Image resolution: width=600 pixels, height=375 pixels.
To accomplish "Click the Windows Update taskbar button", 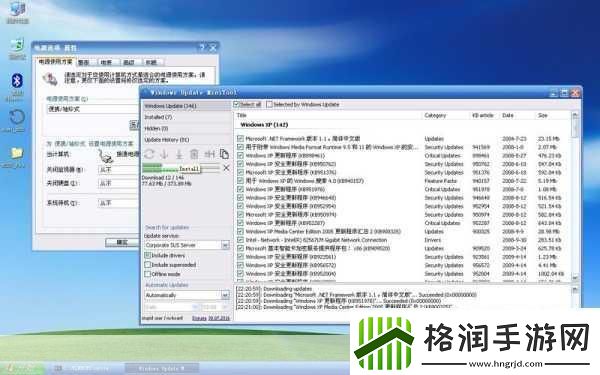I will click(x=161, y=368).
